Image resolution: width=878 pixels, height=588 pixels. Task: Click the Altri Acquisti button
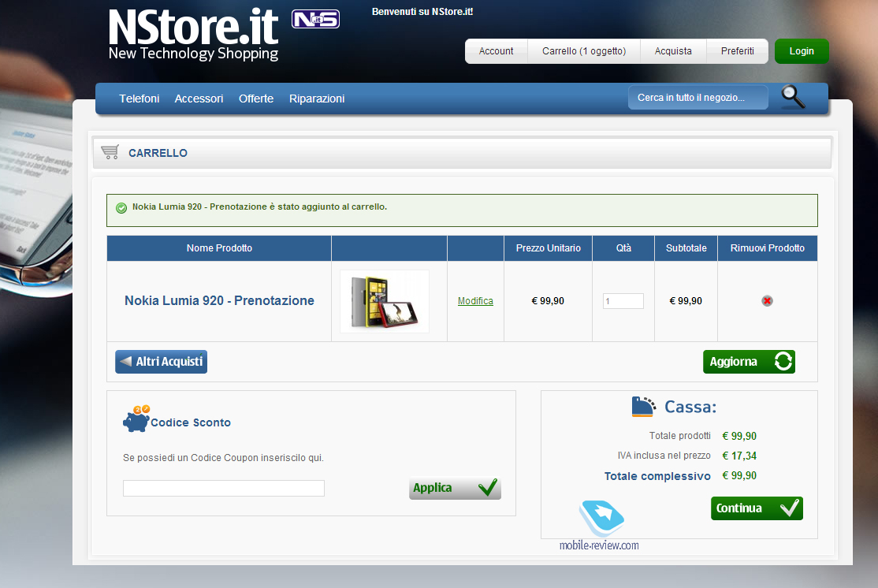162,362
